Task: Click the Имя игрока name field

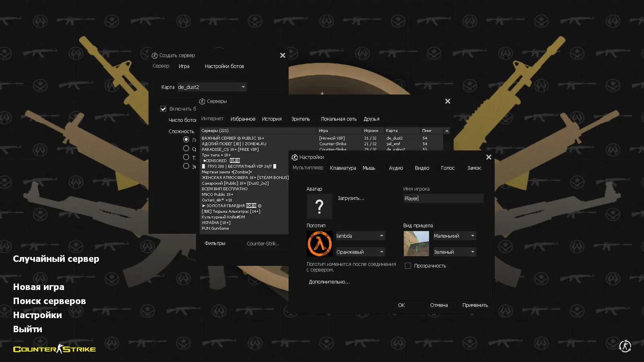Action: tap(443, 198)
